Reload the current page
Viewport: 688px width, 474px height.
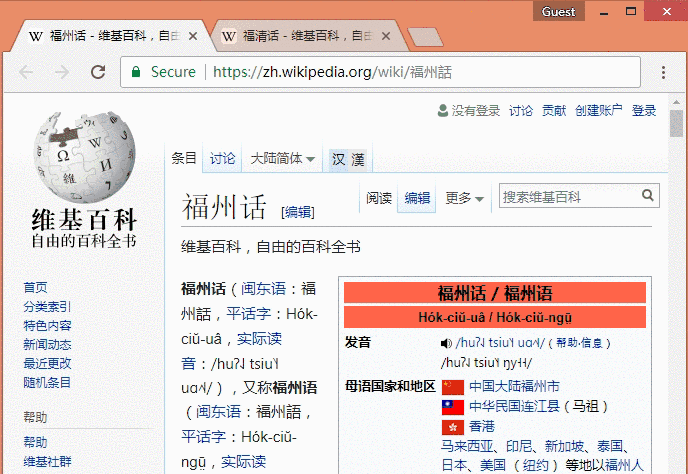[x=98, y=72]
